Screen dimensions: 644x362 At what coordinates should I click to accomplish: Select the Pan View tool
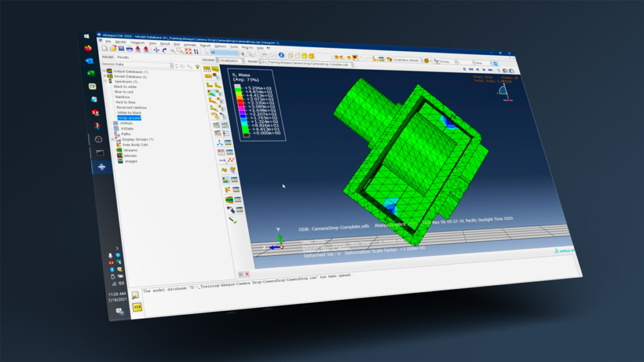click(x=157, y=49)
